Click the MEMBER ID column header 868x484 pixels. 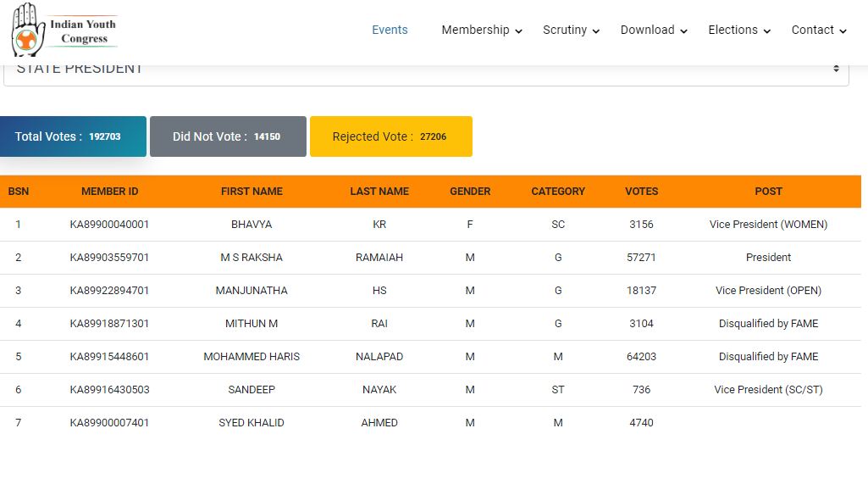(x=109, y=192)
